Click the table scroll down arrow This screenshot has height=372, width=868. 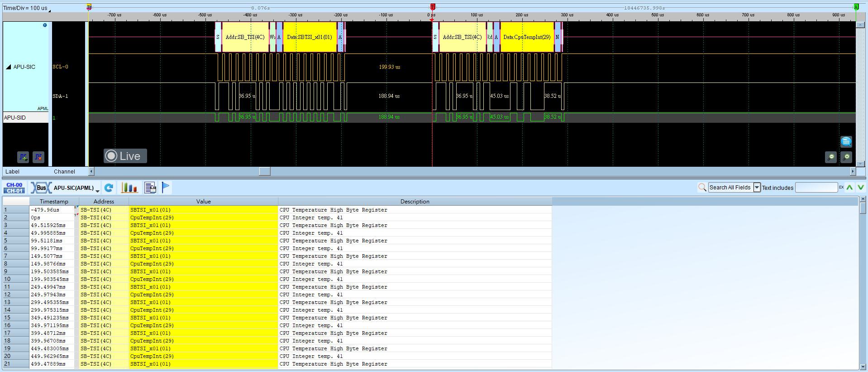[863, 367]
